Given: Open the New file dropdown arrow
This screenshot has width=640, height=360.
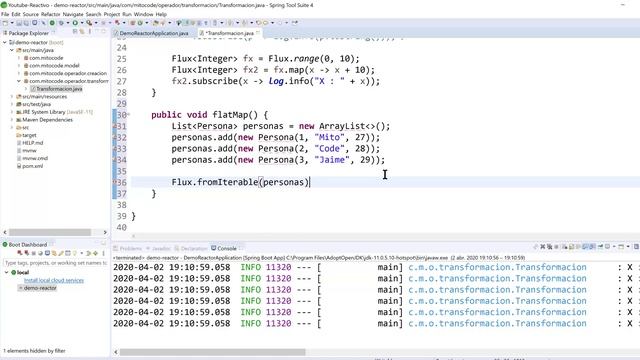Looking at the screenshot, I should click(12, 23).
